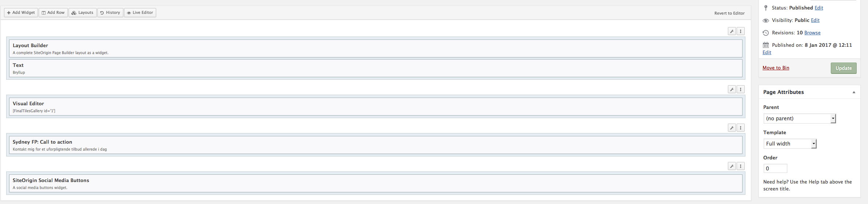Screen dimensions: 868x204
Task: Open wrench settings for Call to action row
Action: click(732, 128)
